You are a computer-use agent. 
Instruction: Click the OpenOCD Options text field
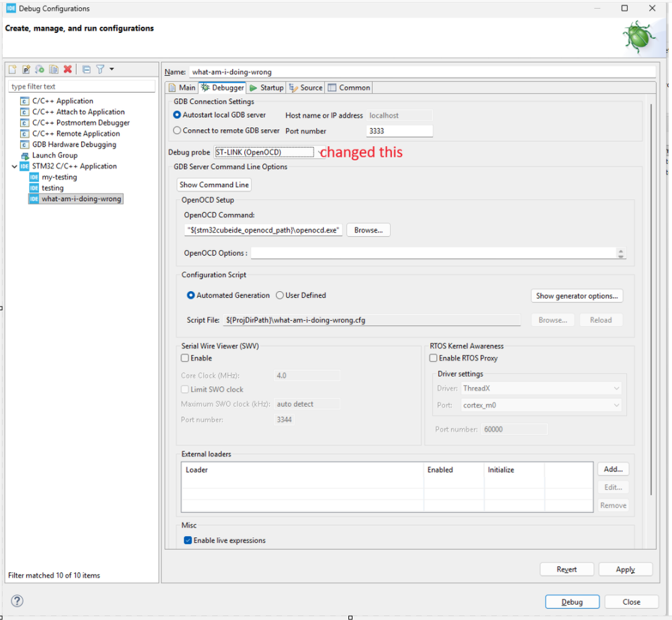tap(433, 254)
